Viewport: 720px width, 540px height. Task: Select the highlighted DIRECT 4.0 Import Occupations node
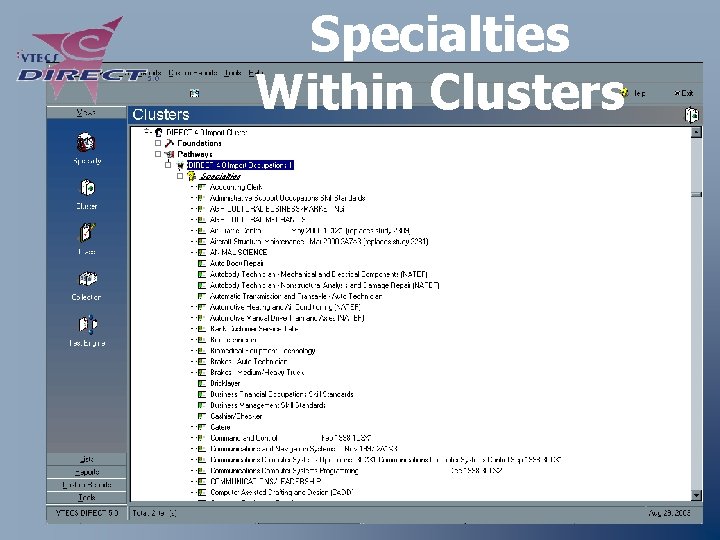click(240, 165)
